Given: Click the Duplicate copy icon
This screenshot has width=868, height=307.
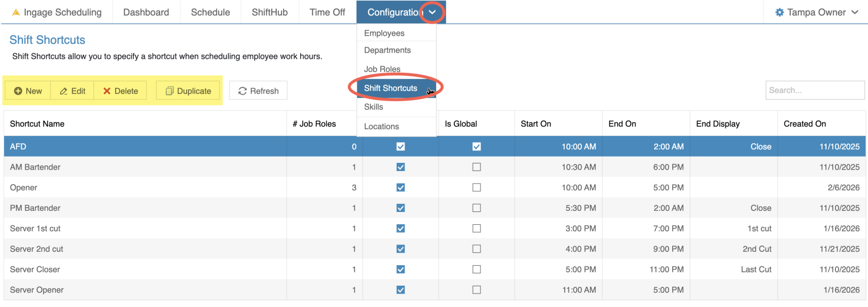Looking at the screenshot, I should (169, 91).
